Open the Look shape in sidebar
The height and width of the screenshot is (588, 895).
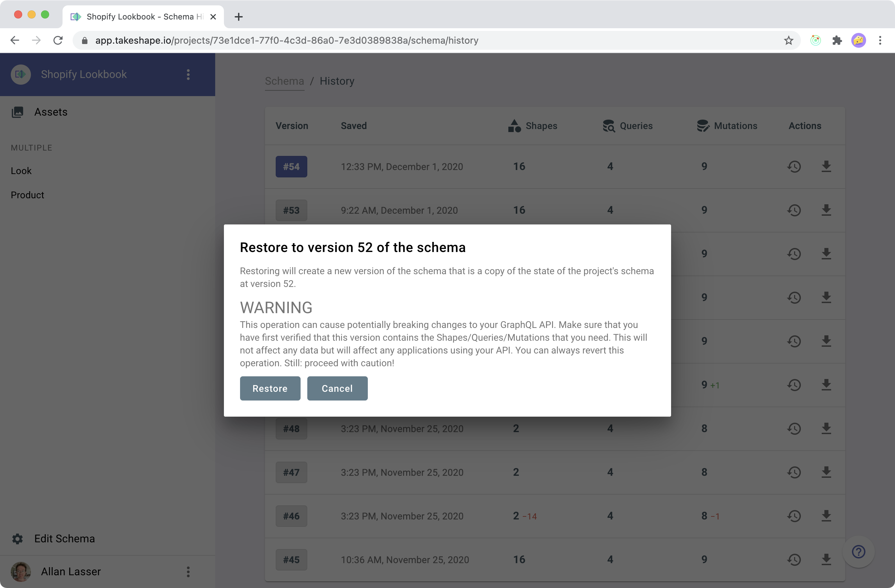click(x=21, y=171)
